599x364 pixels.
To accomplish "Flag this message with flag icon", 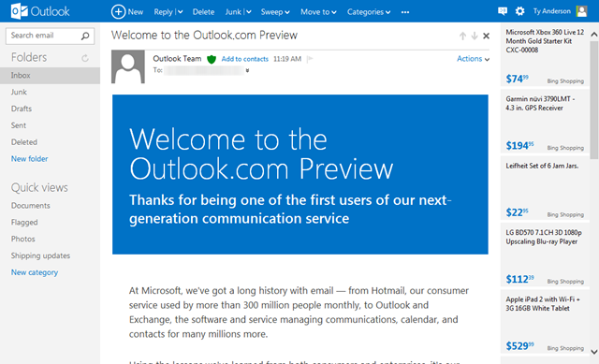I will [310, 59].
